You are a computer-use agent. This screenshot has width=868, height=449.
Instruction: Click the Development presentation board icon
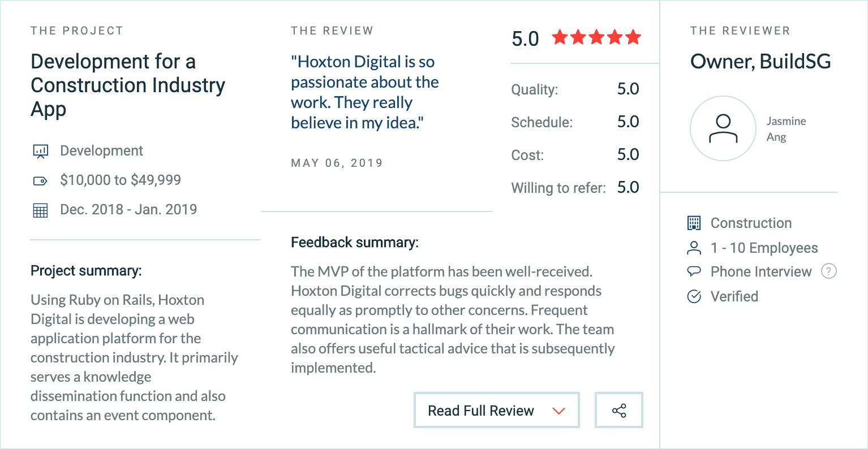[x=40, y=151]
